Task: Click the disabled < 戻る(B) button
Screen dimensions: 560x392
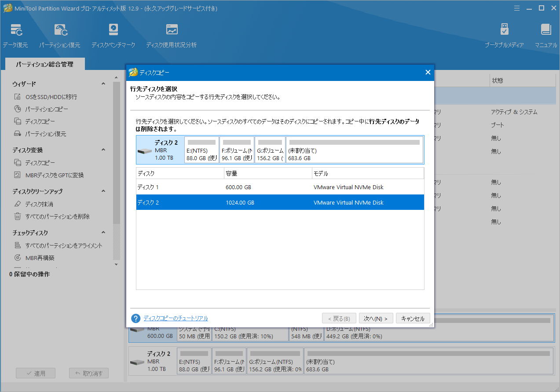Action: point(339,319)
